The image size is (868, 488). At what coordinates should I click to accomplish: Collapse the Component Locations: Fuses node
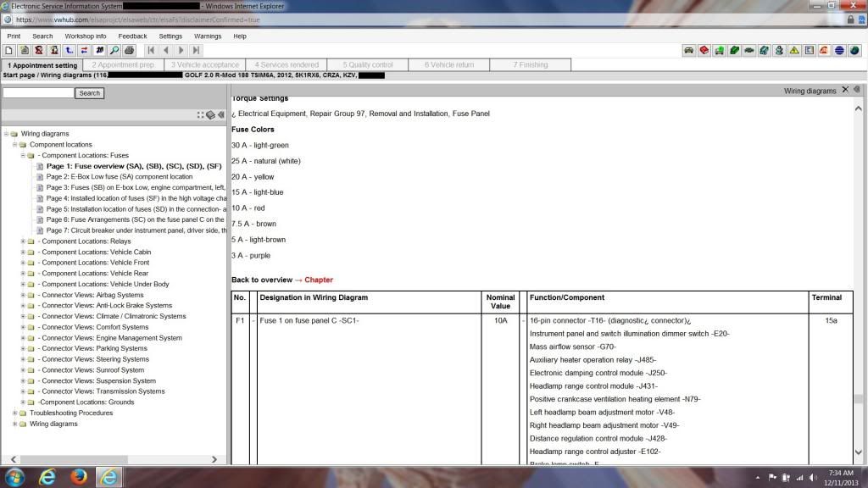[x=23, y=156]
